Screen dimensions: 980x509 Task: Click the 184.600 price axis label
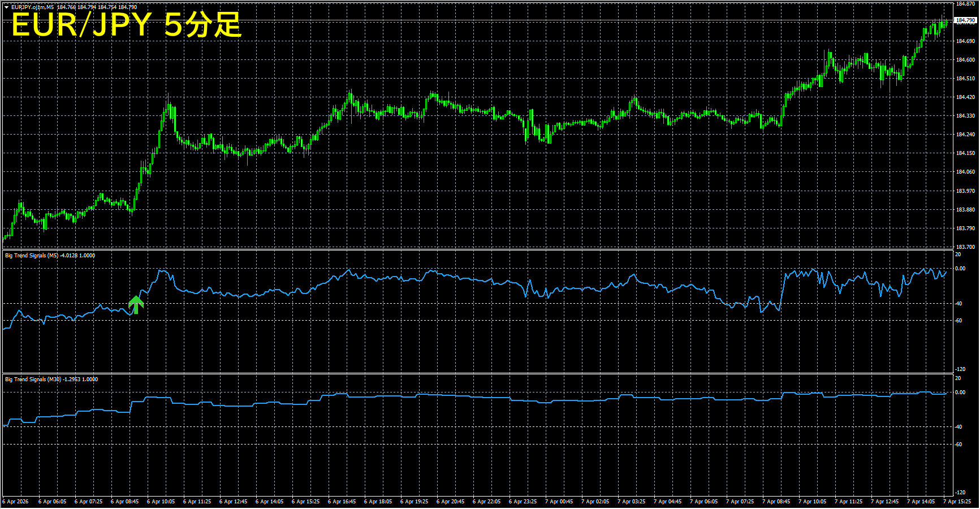point(965,60)
